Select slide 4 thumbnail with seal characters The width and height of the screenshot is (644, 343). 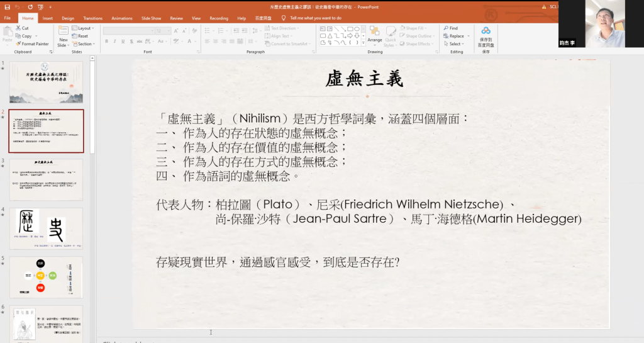[46, 229]
